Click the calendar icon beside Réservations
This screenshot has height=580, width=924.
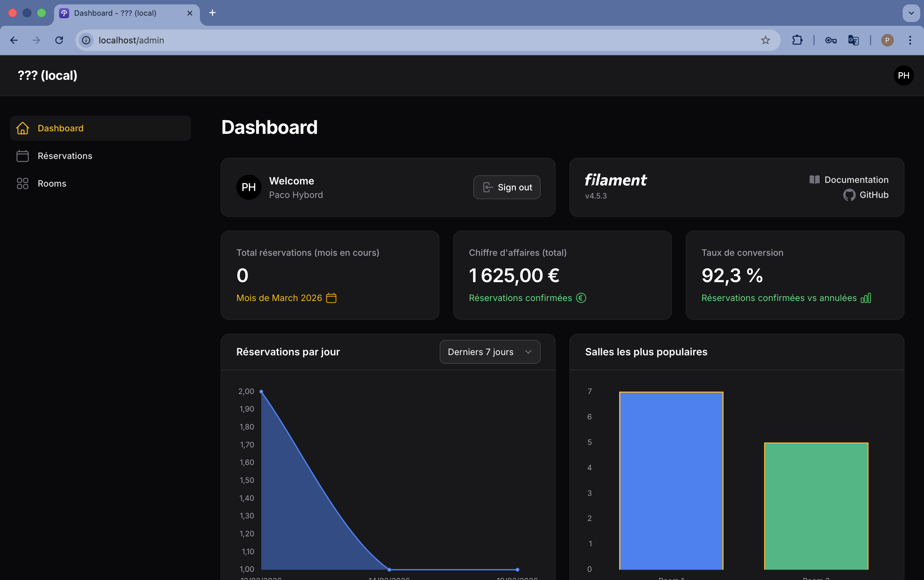click(x=23, y=156)
